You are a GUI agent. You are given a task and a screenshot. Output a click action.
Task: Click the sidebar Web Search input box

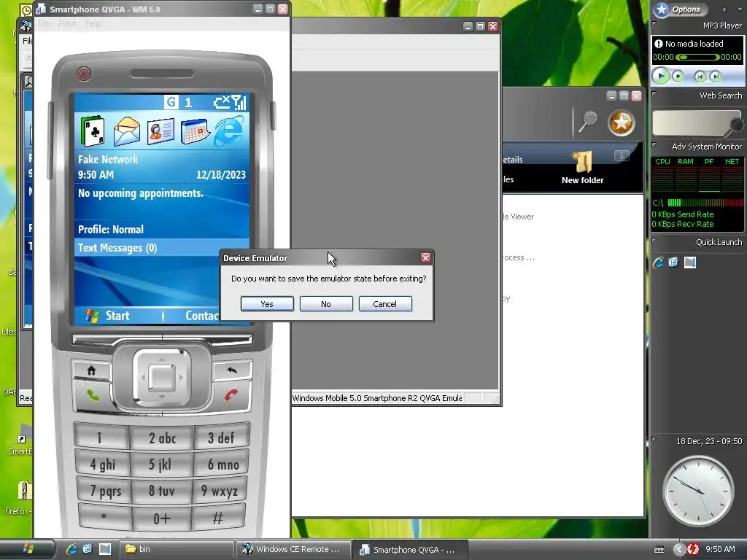tap(691, 122)
